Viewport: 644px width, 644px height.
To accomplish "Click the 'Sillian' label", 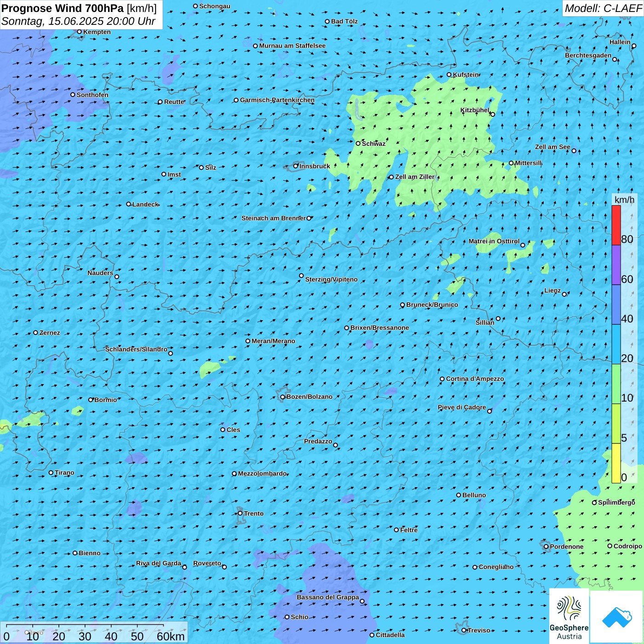I will tap(485, 322).
